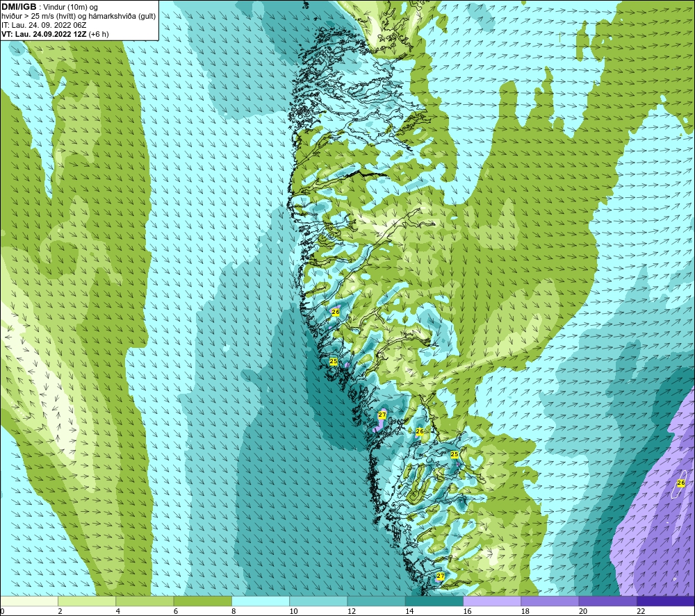Click the northernmost yellow gust label 26 on the coast

click(x=336, y=312)
